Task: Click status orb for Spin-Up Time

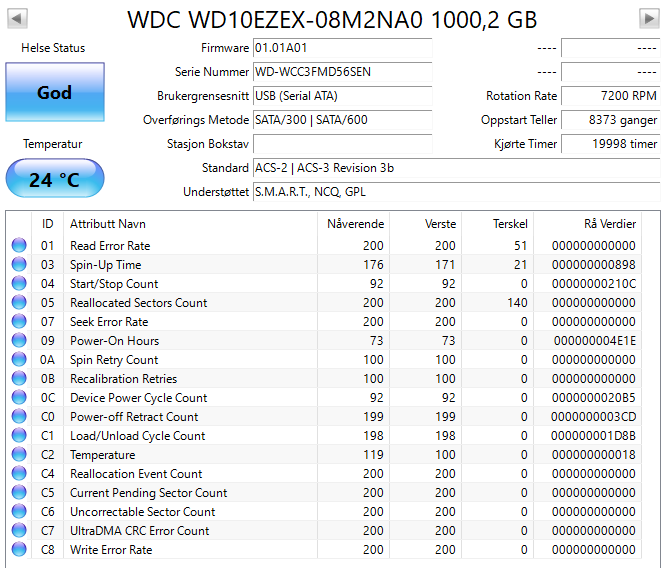Action: [19, 265]
